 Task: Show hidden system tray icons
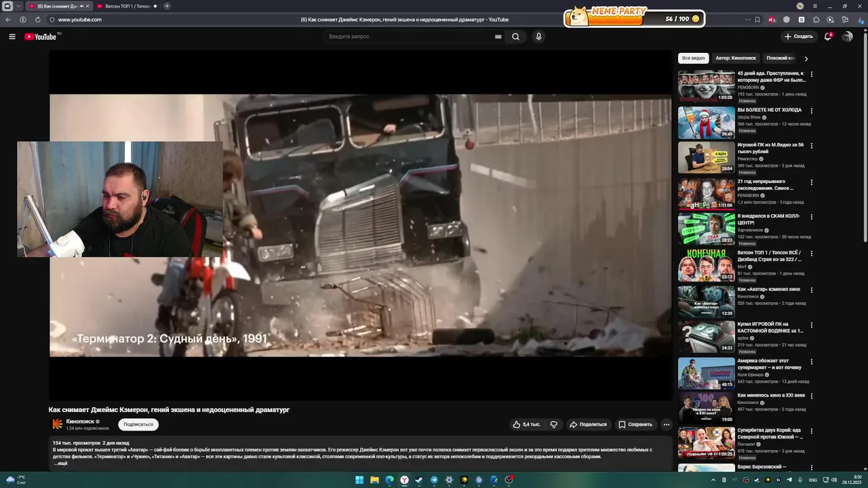tap(713, 480)
